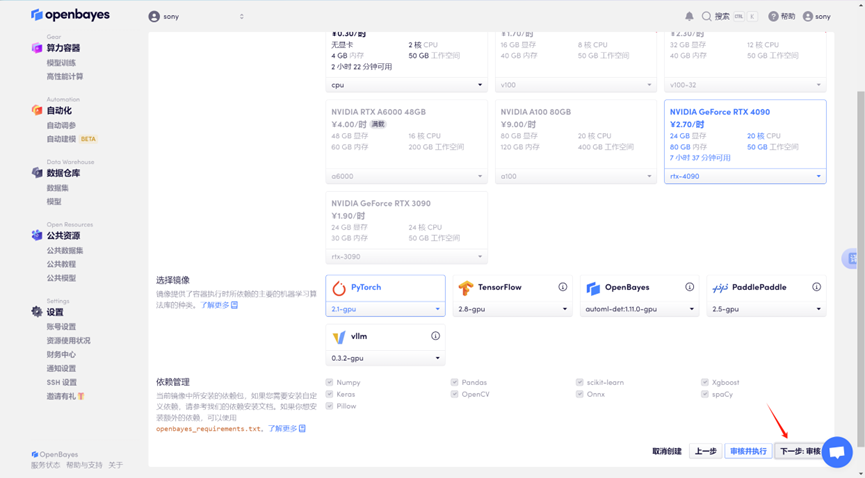Toggle the Keras checkbox
The image size is (865, 478).
coord(329,394)
